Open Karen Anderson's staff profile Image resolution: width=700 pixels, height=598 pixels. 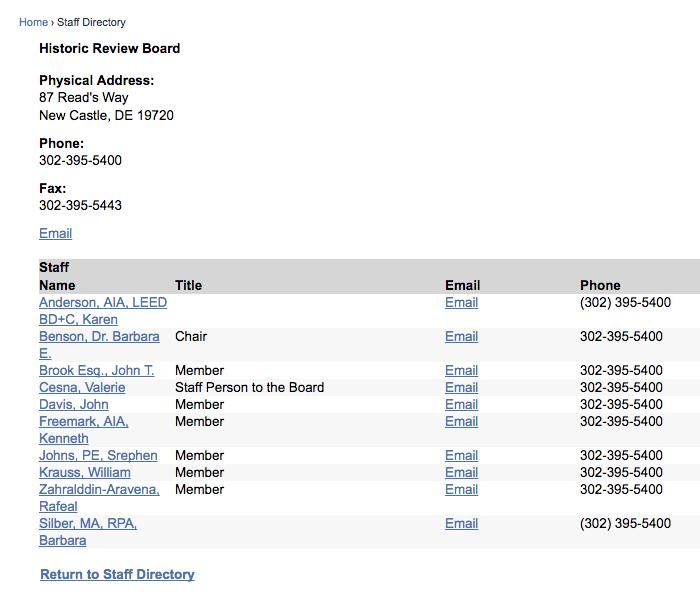pos(103,311)
